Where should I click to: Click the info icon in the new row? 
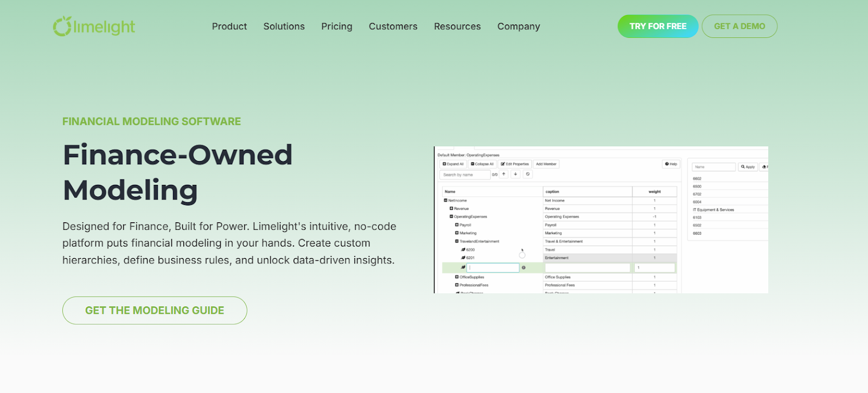[x=524, y=268]
